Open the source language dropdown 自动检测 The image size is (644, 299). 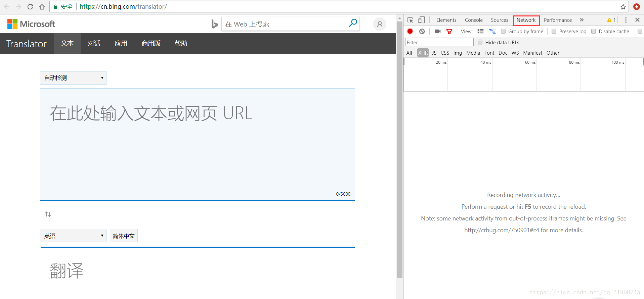click(73, 78)
